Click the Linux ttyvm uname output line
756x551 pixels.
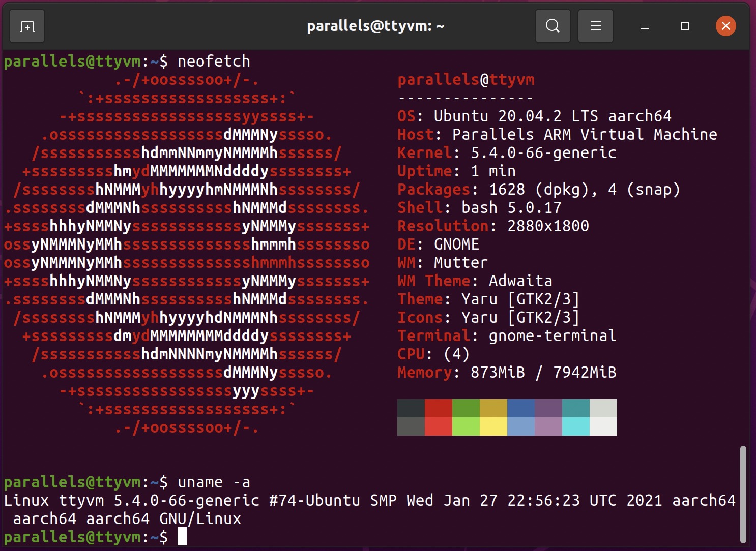tap(370, 501)
